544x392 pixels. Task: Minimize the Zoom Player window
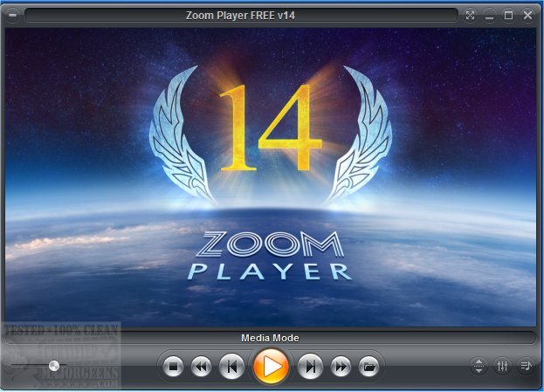pos(489,15)
